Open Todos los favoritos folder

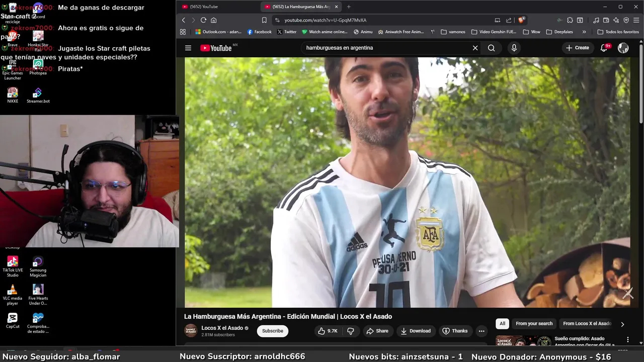(618, 32)
